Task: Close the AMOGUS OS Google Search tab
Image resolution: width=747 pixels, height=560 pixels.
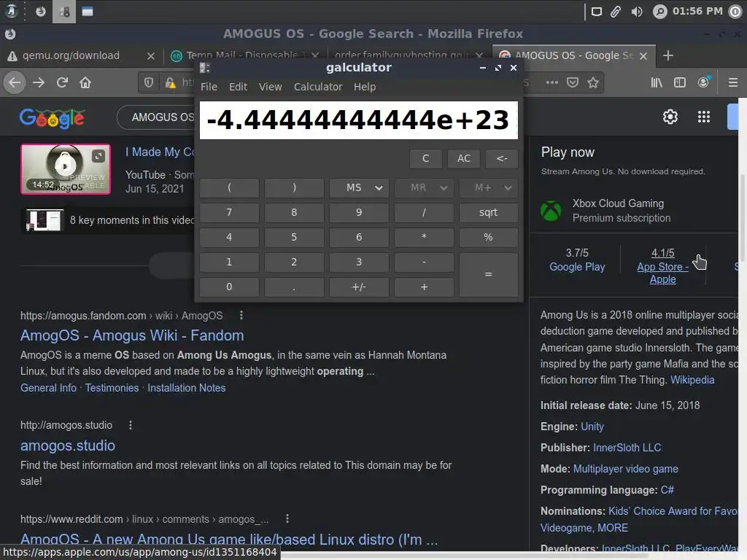Action: tap(643, 56)
